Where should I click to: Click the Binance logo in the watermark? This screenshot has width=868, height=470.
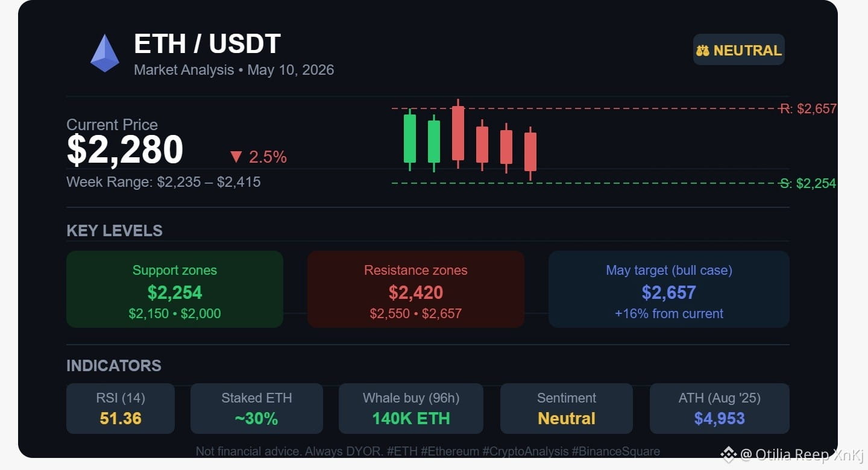729,454
